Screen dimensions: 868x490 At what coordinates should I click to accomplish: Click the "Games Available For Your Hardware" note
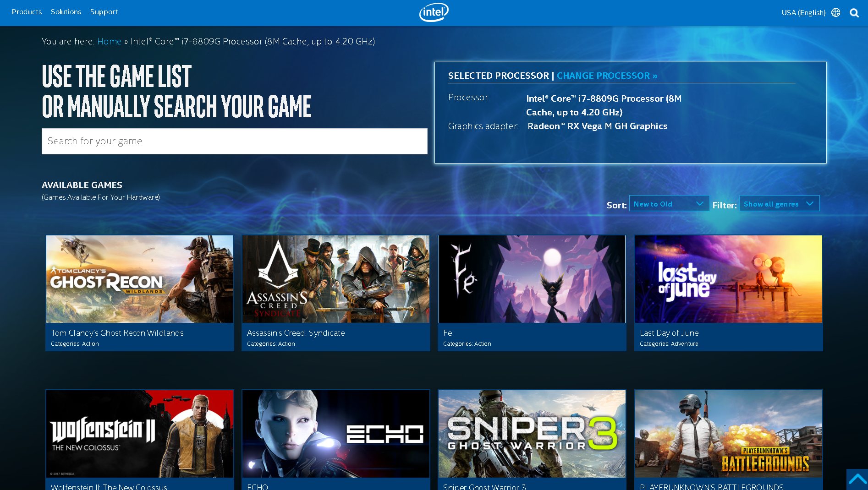pyautogui.click(x=101, y=197)
